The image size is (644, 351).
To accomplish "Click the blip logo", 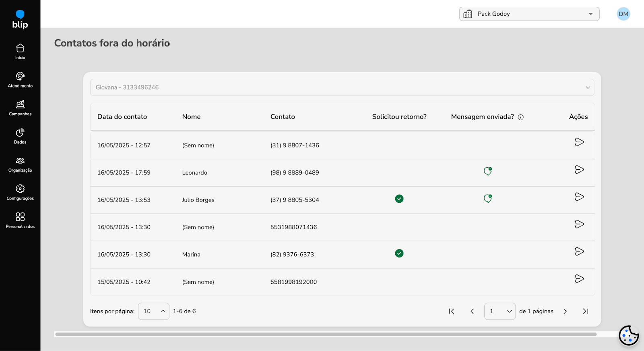I will click(20, 20).
